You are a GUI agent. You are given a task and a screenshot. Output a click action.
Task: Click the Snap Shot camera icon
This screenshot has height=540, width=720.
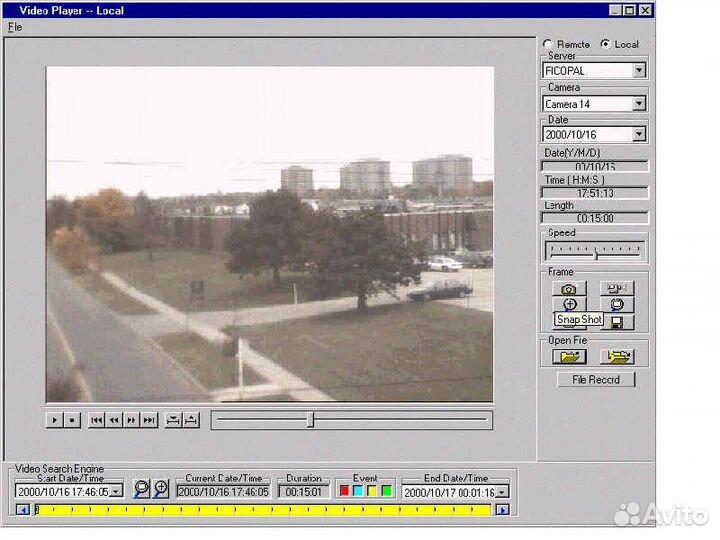(x=569, y=288)
